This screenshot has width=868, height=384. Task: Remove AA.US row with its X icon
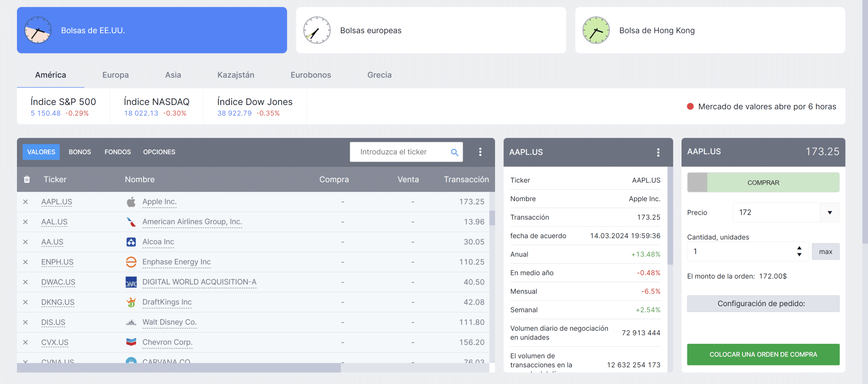pos(25,242)
